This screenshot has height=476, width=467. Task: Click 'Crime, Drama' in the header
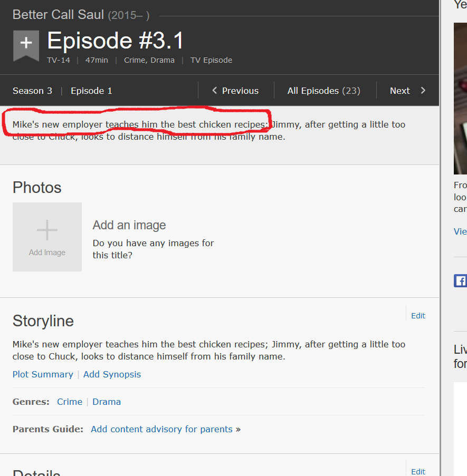click(149, 60)
